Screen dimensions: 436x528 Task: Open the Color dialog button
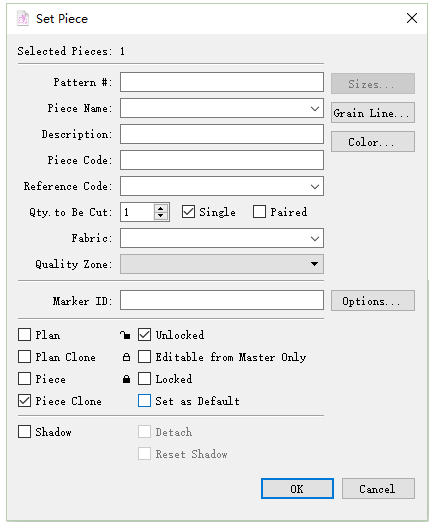tap(373, 142)
